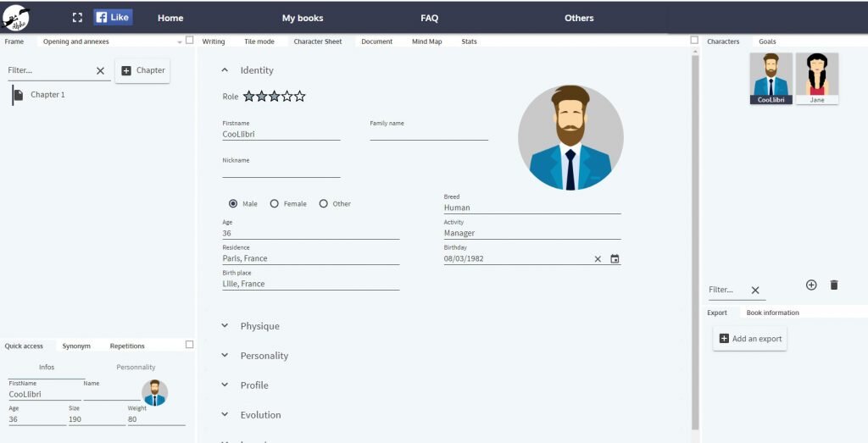The image size is (868, 443).
Task: Switch to the Goals tab
Action: tap(767, 42)
